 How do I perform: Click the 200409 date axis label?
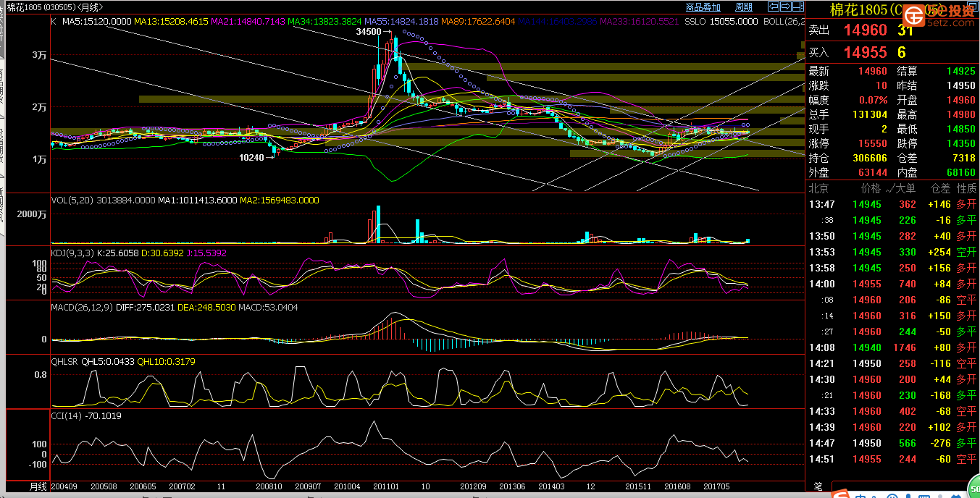64,486
